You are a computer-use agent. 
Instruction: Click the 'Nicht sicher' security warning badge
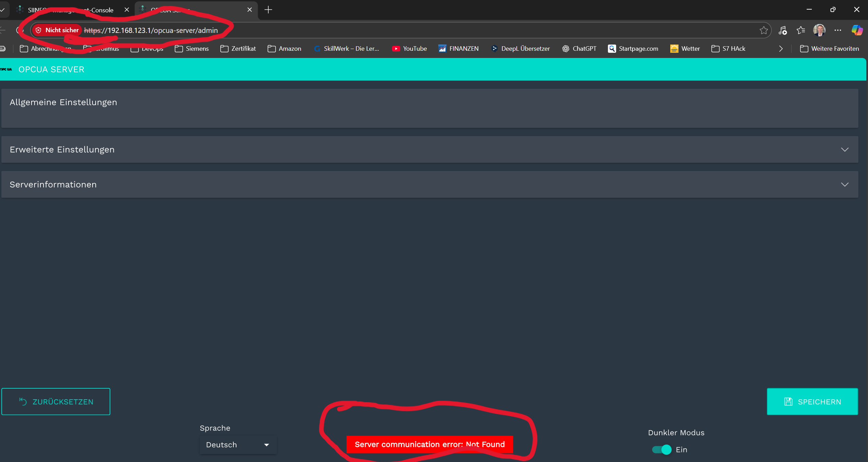58,30
